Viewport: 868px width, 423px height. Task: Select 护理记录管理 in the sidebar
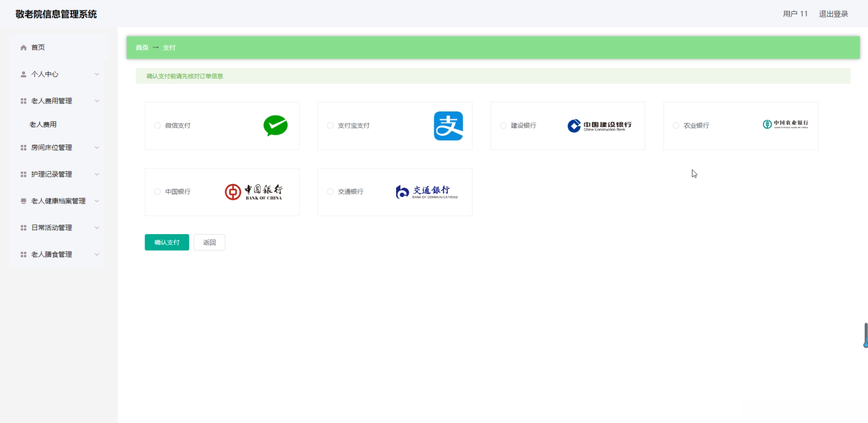[52, 174]
